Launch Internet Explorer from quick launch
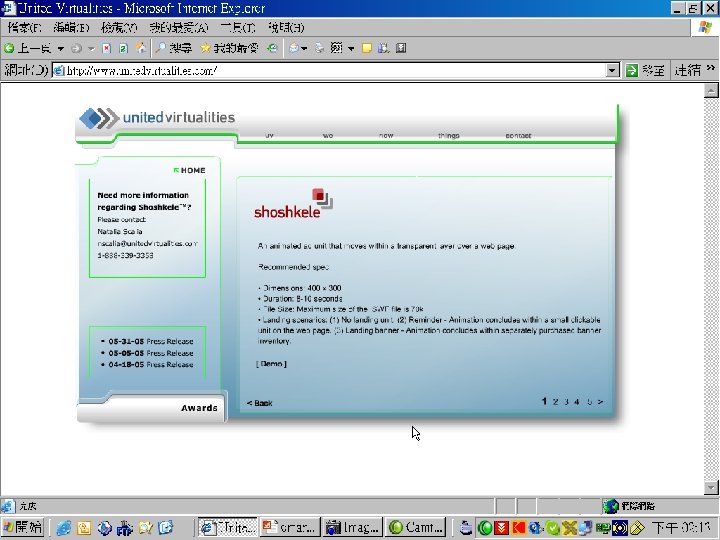Viewport: 720px width, 540px height. [x=64, y=528]
